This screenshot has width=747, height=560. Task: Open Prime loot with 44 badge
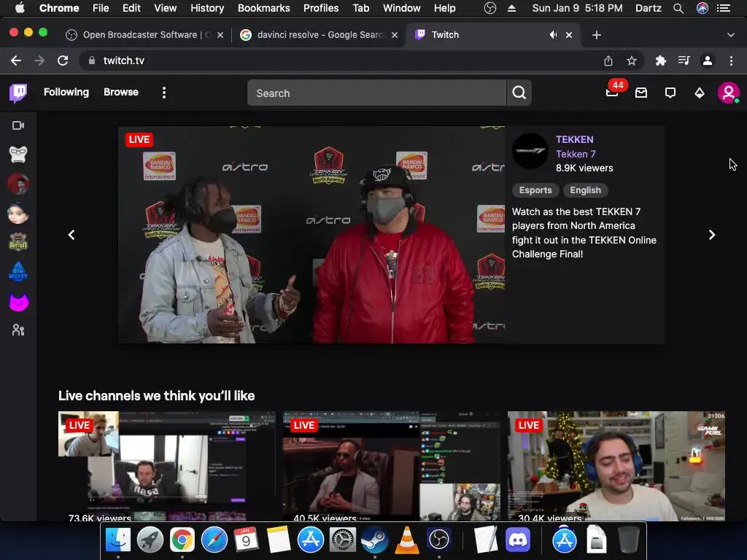pos(612,93)
